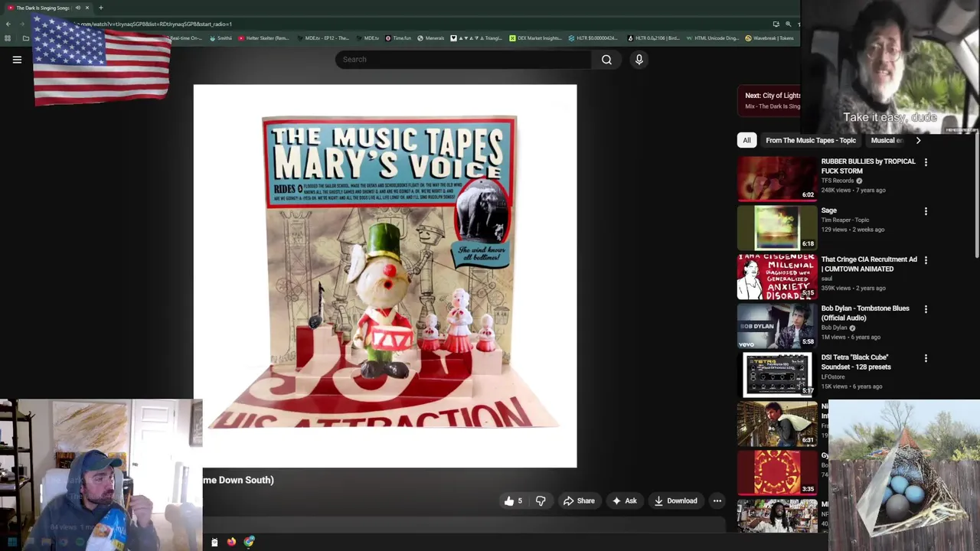Open the HTML Unicode Ding bookmark

(712, 38)
